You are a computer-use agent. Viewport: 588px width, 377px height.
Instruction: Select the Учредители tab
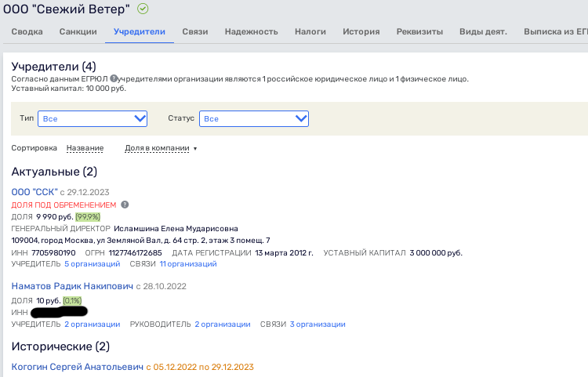pyautogui.click(x=140, y=32)
